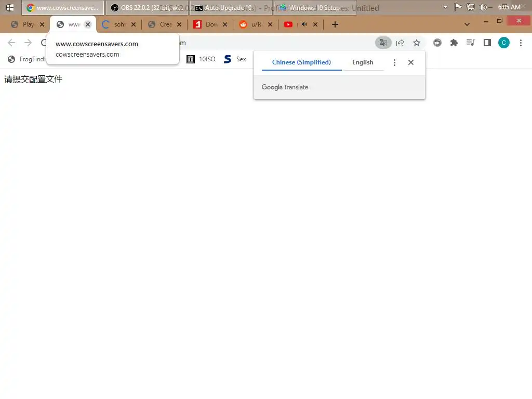This screenshot has height=399, width=532.
Task: Mute the YouTube tab audio icon
Action: [x=304, y=24]
